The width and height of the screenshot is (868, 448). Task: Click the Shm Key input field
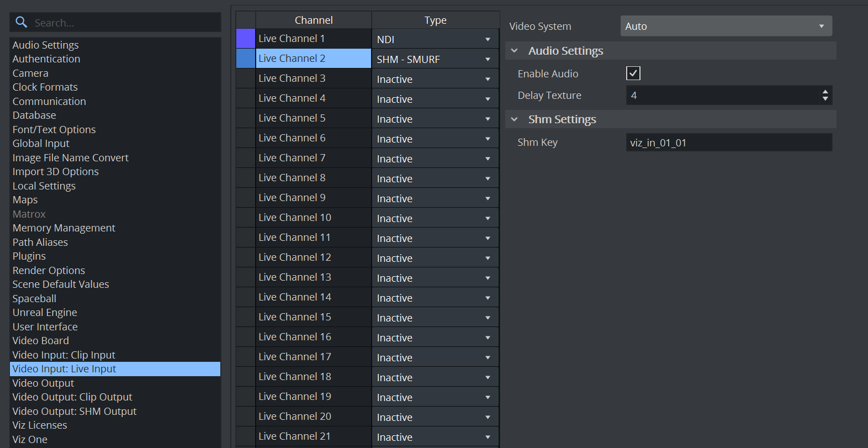tap(728, 143)
